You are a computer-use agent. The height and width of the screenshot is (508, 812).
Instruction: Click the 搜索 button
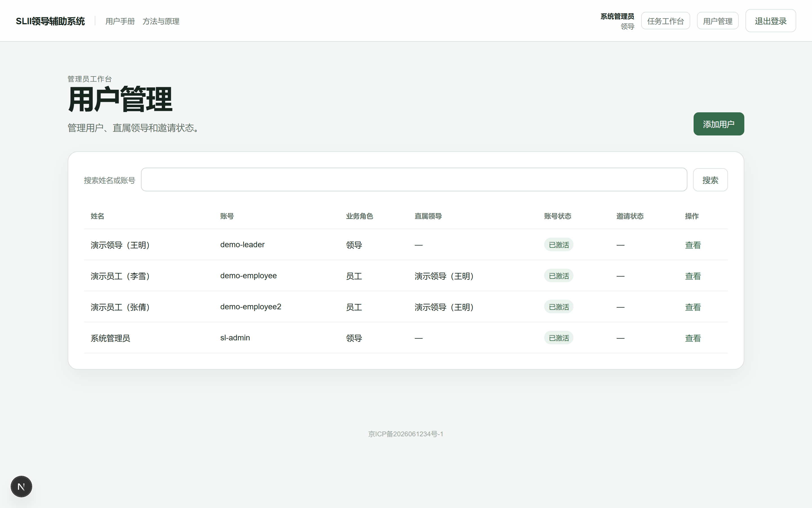click(710, 180)
